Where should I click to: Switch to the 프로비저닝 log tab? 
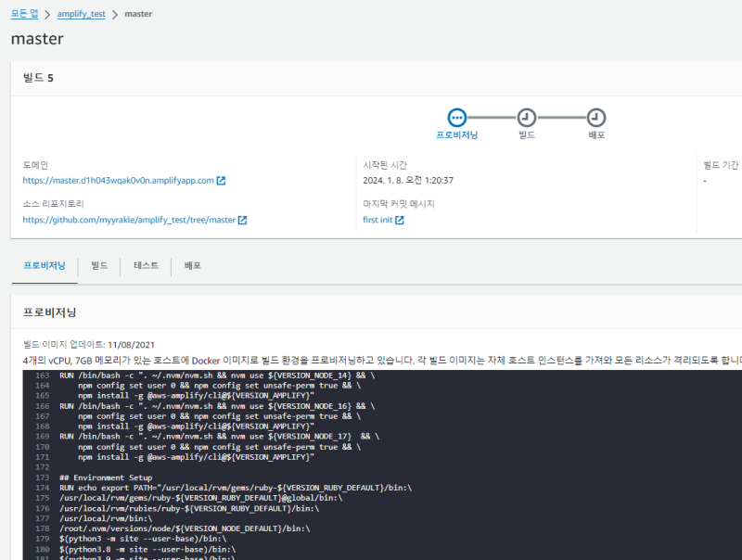click(x=44, y=266)
